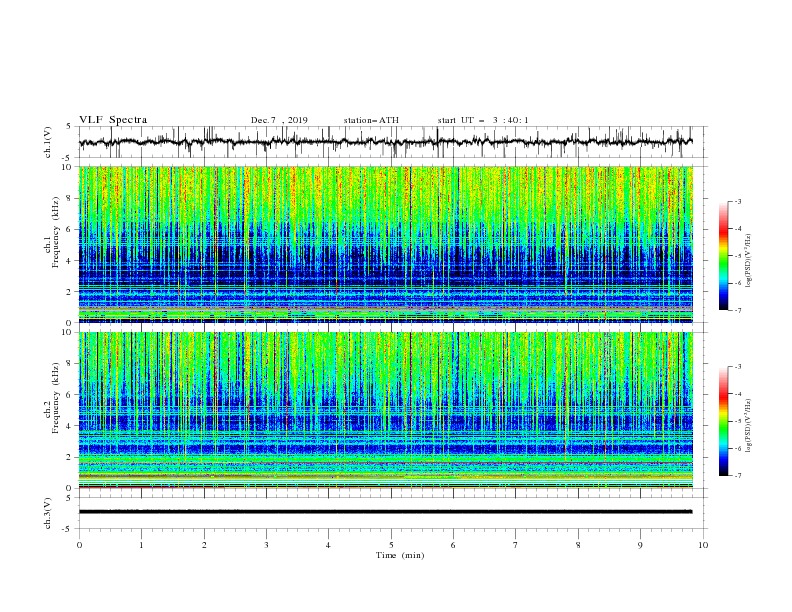The width and height of the screenshot is (792, 612).
Task: Click the ch.1 spectrogram plot
Action: (x=386, y=244)
